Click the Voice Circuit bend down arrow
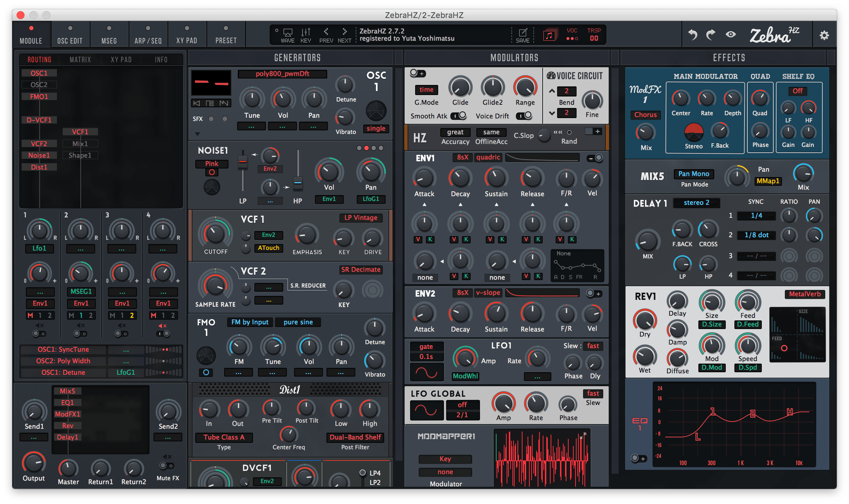Image resolution: width=849 pixels, height=504 pixels. 552,113
